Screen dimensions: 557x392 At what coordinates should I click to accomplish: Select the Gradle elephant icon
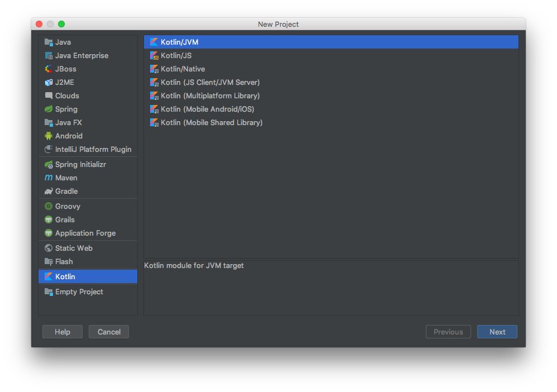pyautogui.click(x=49, y=191)
